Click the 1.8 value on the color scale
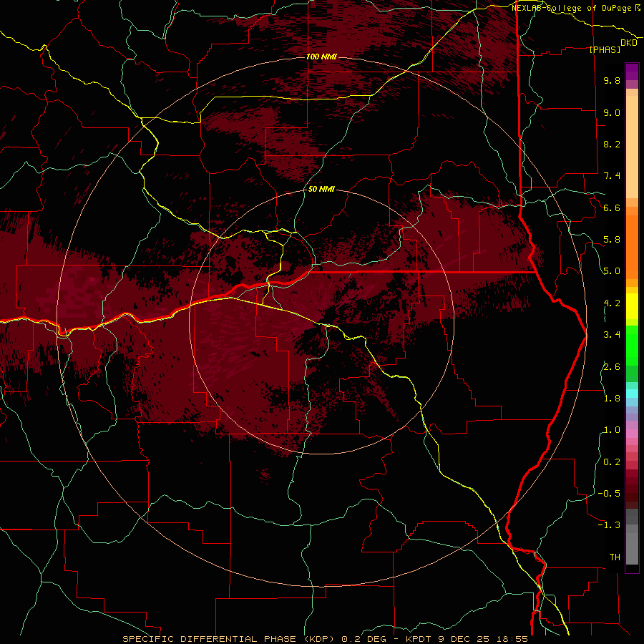Screen dimensions: 644x644 pos(612,399)
